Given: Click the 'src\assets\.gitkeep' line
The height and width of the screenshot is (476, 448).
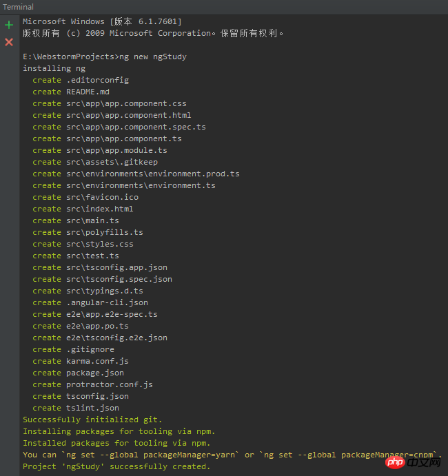Looking at the screenshot, I should coord(95,162).
